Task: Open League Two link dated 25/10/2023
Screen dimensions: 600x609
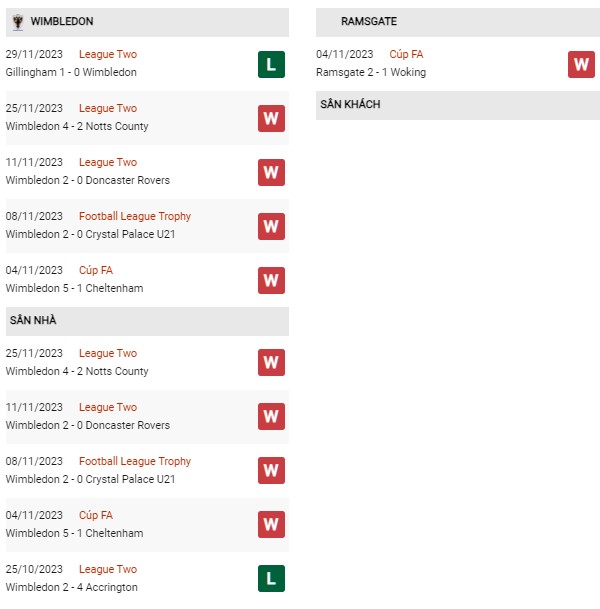Action: 108,569
